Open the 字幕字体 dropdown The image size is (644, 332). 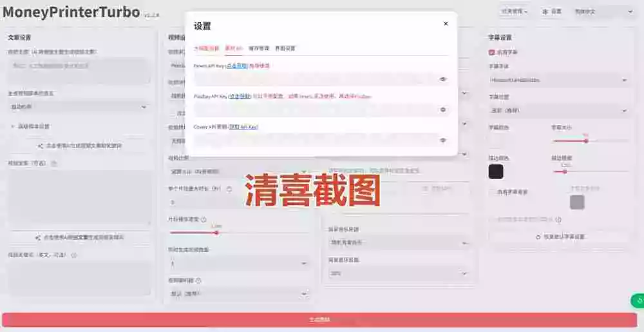tap(559, 80)
